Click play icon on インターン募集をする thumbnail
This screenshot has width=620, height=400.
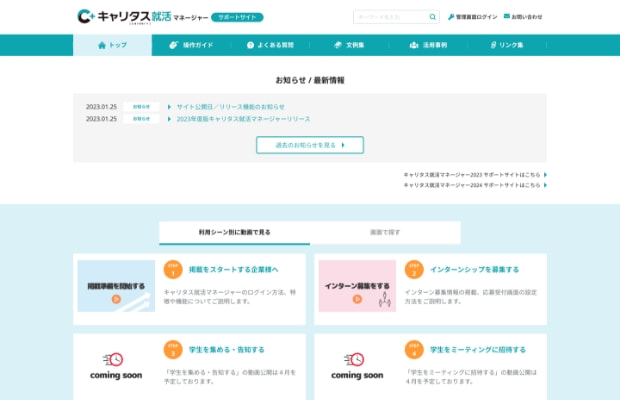[357, 299]
